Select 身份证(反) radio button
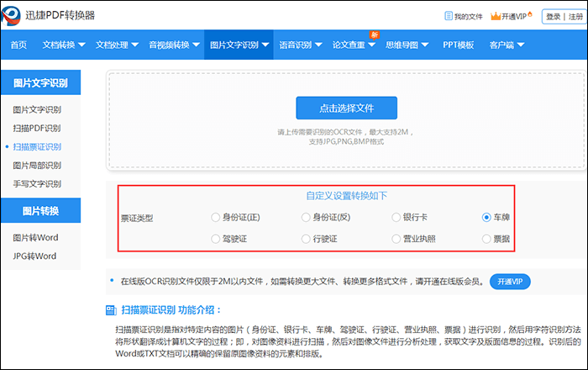The height and width of the screenshot is (370, 588). click(x=306, y=217)
